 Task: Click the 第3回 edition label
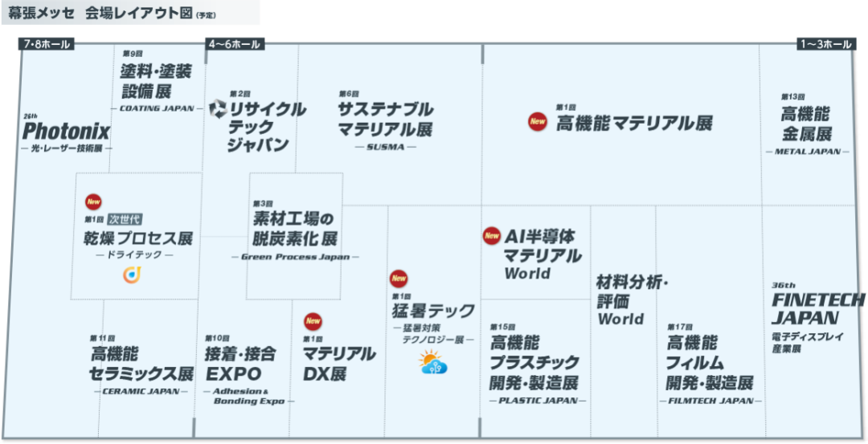pos(264,204)
